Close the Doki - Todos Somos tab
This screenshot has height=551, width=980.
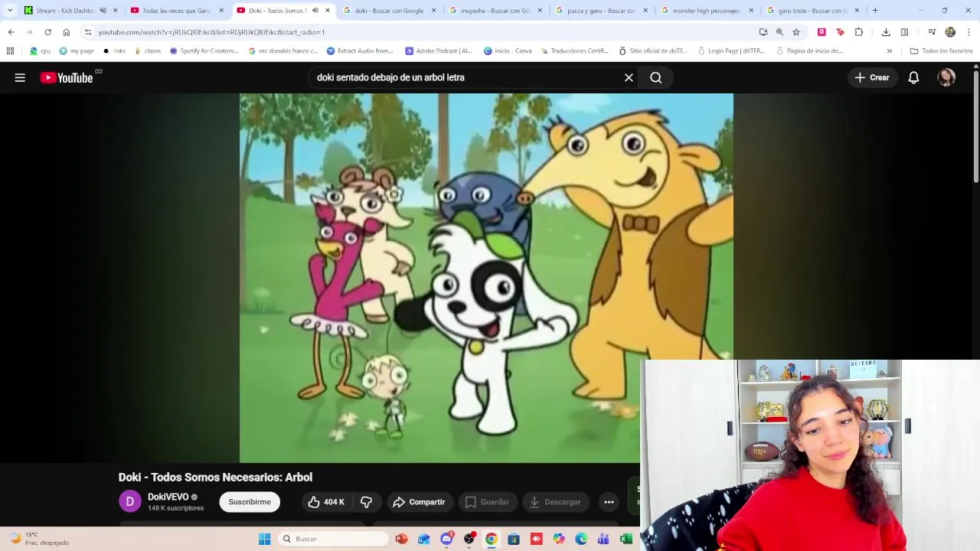[x=328, y=11]
